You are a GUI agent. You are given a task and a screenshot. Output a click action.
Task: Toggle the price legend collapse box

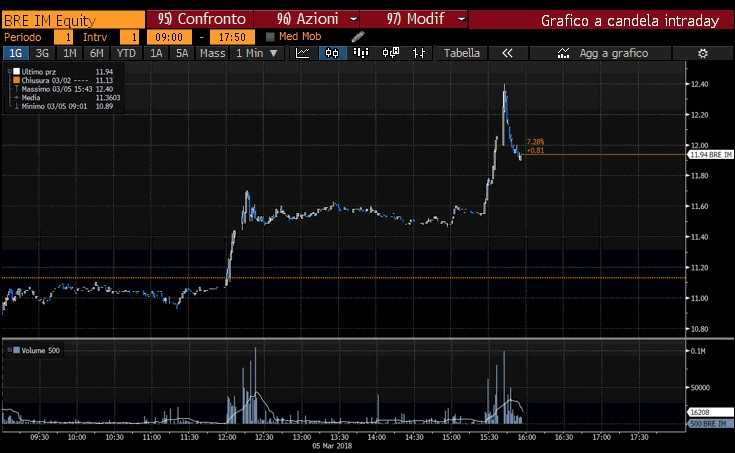click(x=9, y=72)
